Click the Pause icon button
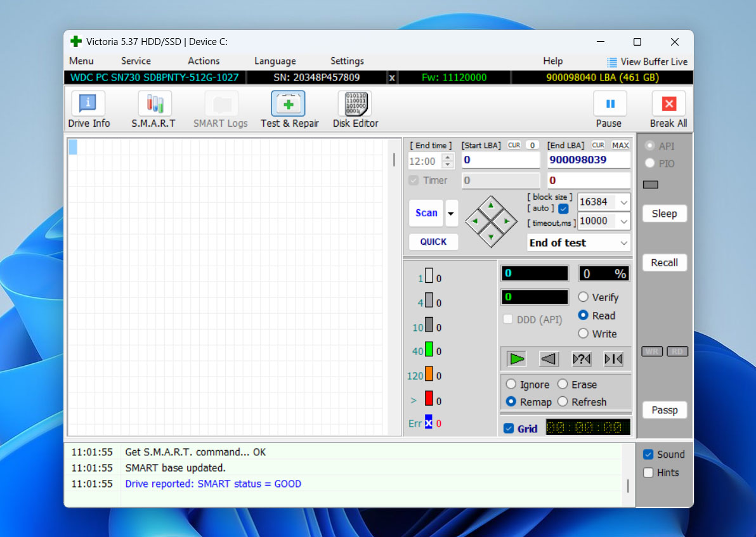This screenshot has width=756, height=537. 610,103
